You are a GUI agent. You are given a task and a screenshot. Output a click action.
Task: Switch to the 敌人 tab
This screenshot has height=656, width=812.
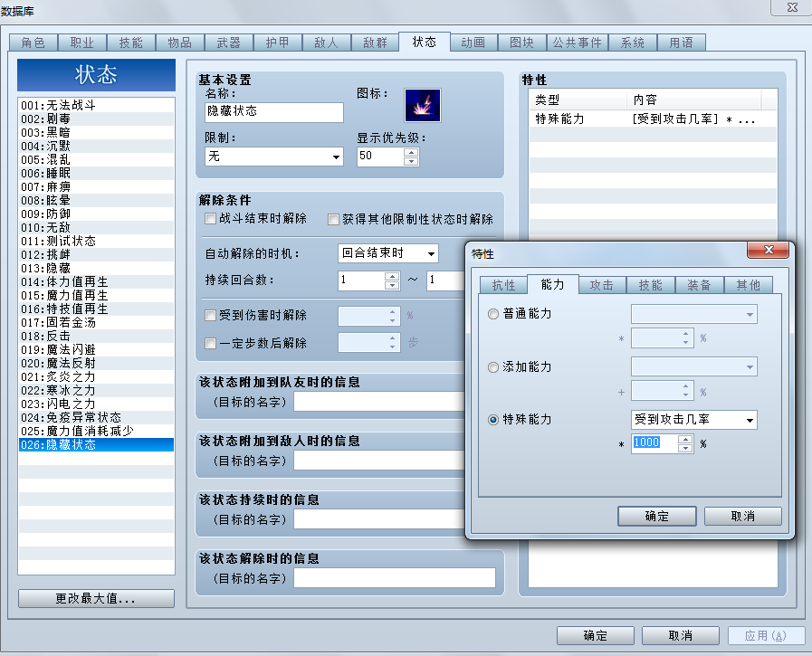coord(326,43)
